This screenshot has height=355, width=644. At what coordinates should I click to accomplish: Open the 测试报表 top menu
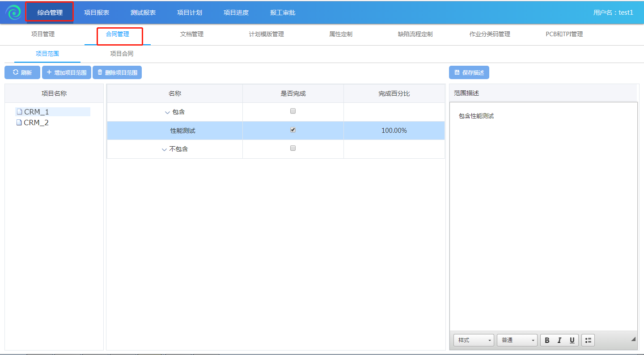point(143,13)
